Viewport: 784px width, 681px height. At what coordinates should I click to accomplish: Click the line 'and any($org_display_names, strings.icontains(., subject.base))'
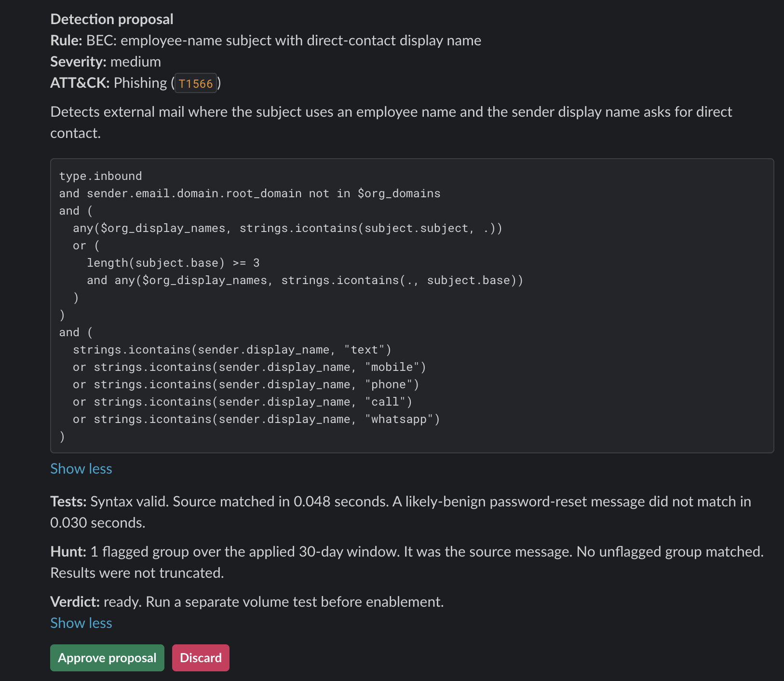click(x=305, y=280)
